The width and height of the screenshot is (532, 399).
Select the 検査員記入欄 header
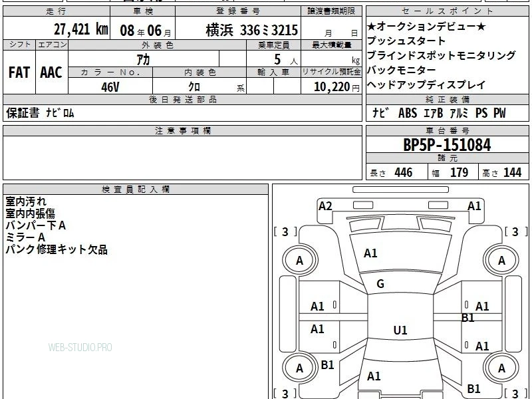click(x=136, y=190)
